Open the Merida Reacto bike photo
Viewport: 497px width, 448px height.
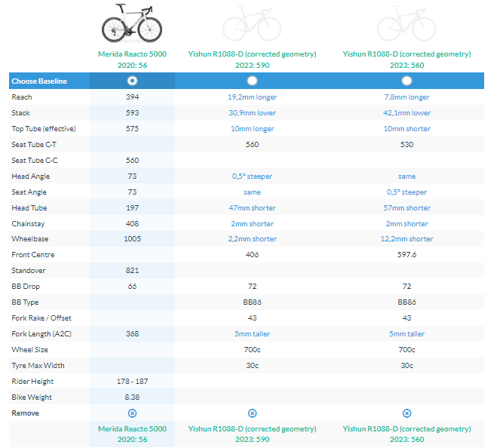(132, 24)
